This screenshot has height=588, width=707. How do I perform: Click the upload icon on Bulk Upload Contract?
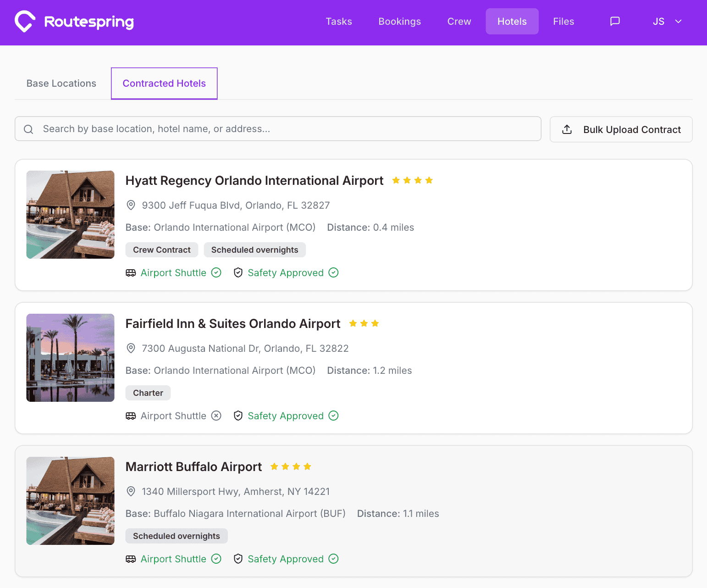[x=567, y=129]
